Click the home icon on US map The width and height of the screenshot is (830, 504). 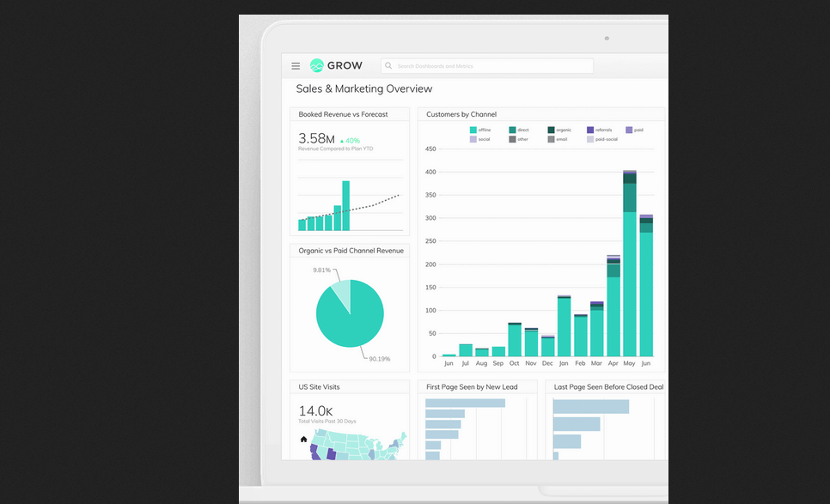(x=303, y=439)
